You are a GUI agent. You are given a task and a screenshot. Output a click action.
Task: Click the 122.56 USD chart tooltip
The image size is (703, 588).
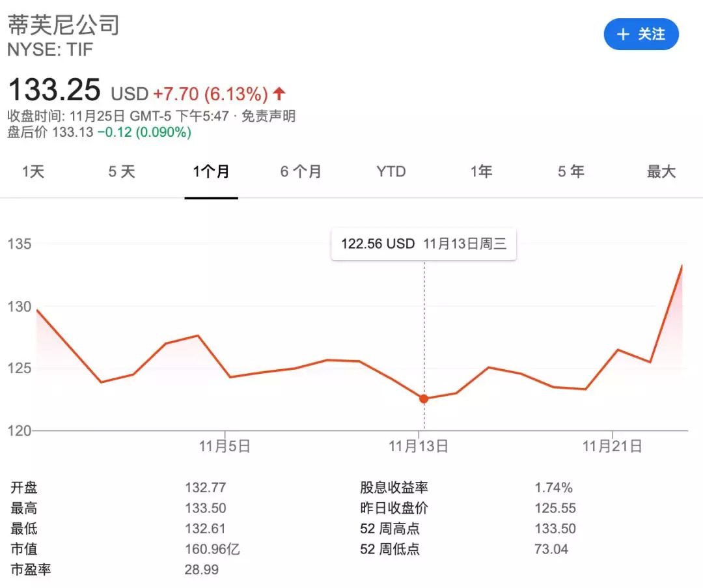pos(423,244)
